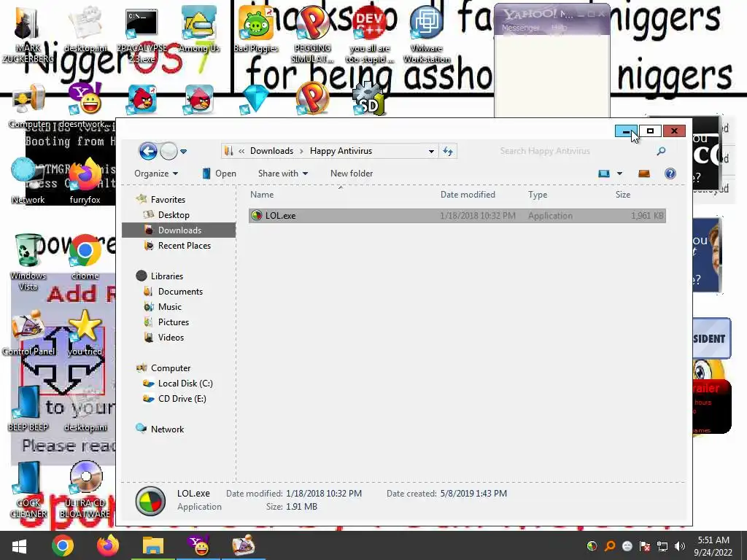Select the Control Panel desktop icon

pyautogui.click(x=28, y=332)
